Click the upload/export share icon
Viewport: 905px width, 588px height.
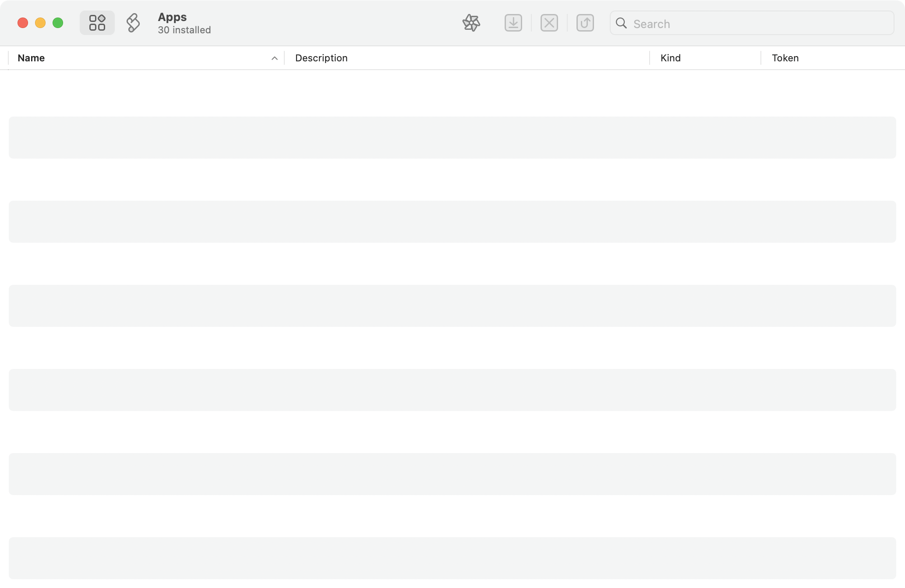584,22
